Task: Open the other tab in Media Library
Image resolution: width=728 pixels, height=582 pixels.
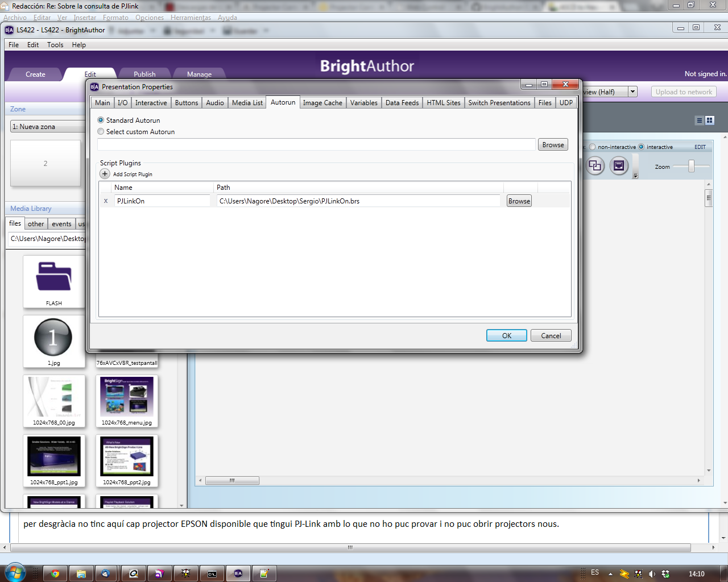Action: tap(36, 224)
